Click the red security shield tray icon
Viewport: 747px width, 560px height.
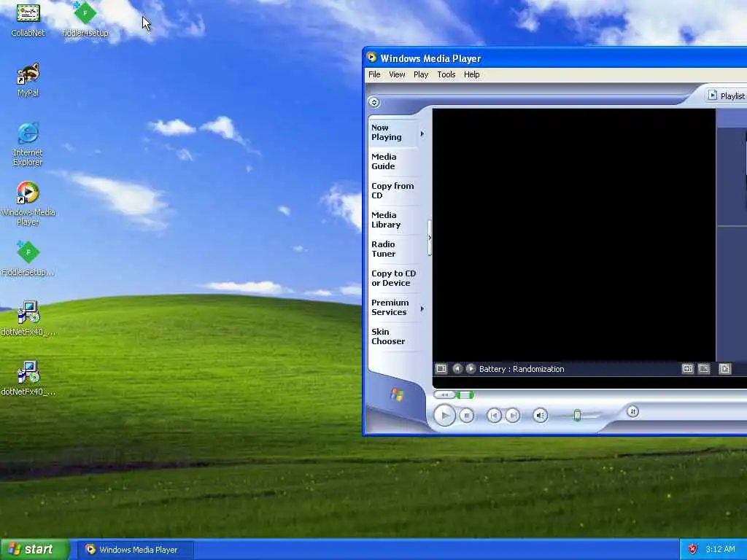tap(692, 550)
